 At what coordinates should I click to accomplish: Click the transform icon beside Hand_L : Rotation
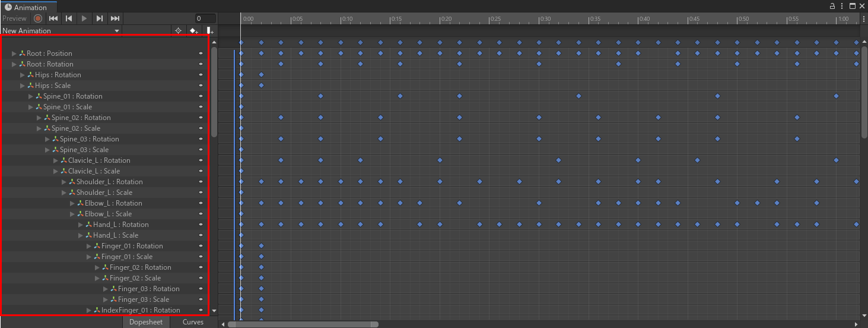[89, 225]
